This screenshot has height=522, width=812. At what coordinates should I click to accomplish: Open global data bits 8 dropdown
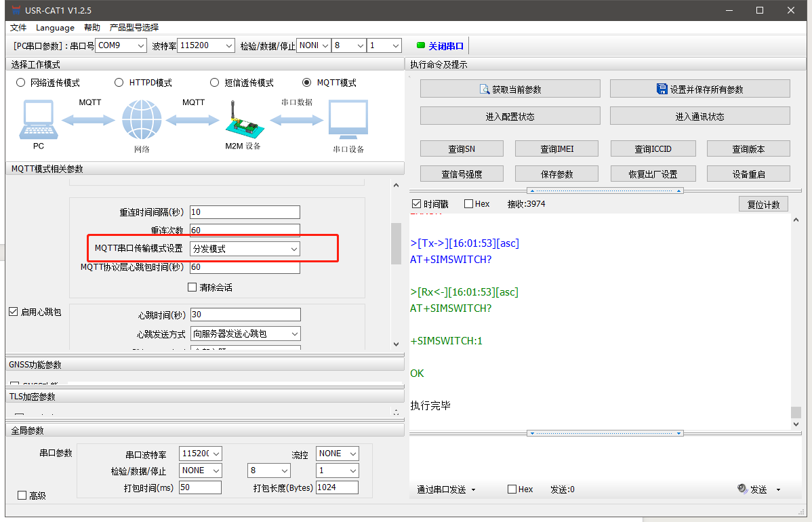click(x=269, y=470)
